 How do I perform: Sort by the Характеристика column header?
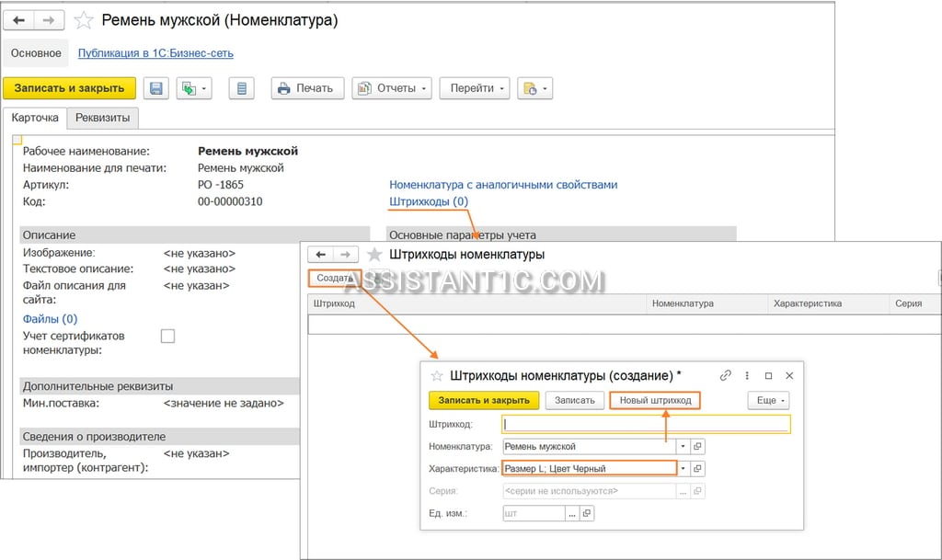coord(828,303)
